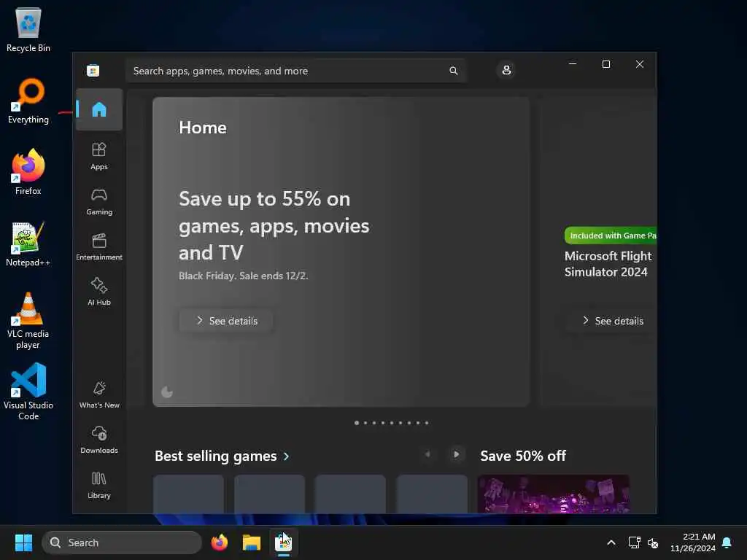Expand Best selling games chevron

pos(286,456)
